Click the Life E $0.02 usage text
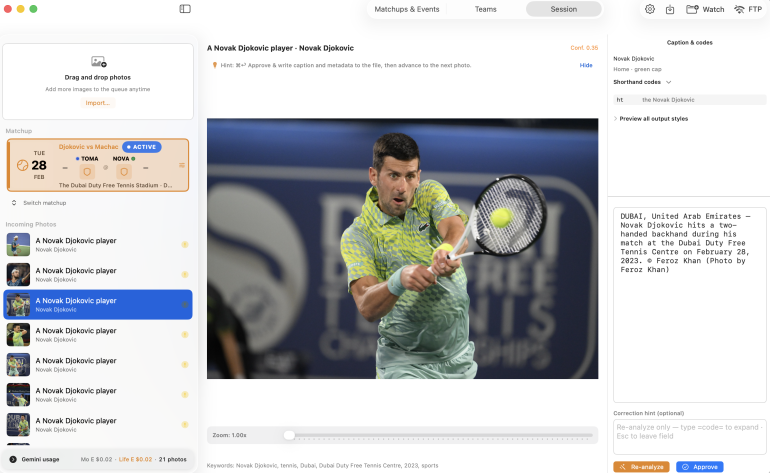The height and width of the screenshot is (473, 770). pyautogui.click(x=135, y=459)
